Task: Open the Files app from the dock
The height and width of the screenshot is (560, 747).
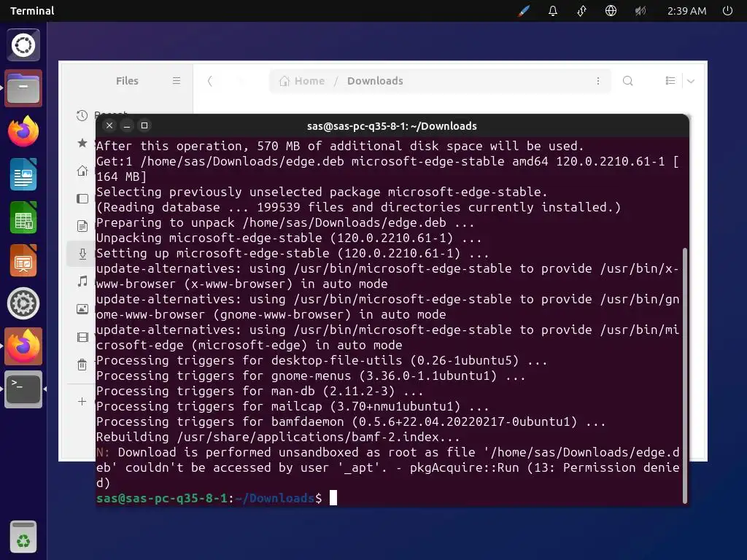Action: click(x=23, y=88)
